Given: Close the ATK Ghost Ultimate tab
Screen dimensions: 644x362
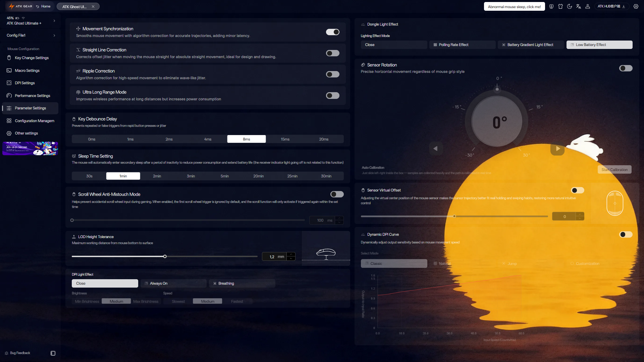Looking at the screenshot, I should click(93, 6).
